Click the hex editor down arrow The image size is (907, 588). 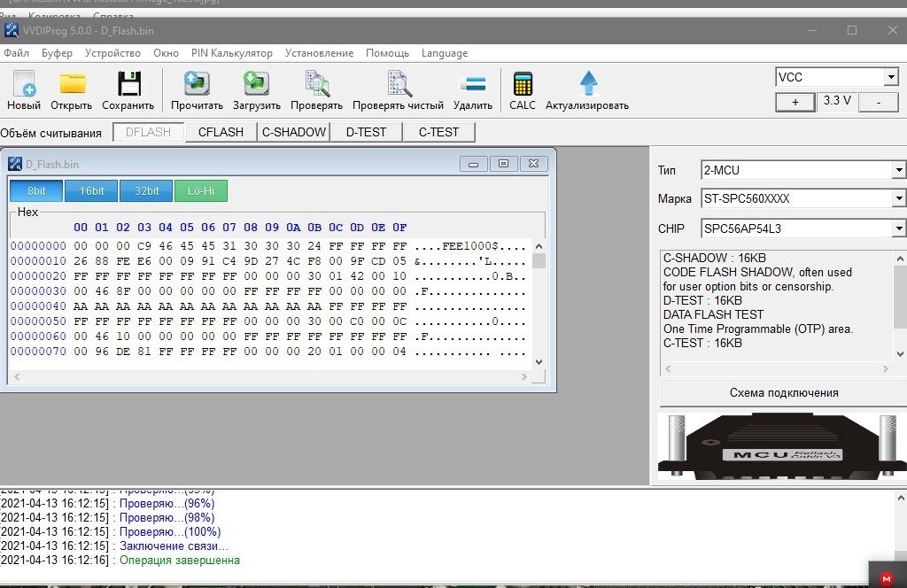coord(539,362)
